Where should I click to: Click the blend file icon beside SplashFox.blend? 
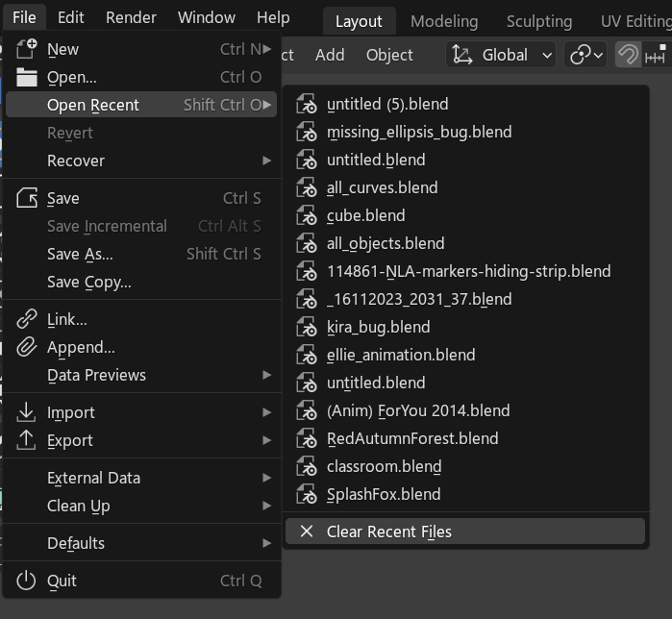click(307, 494)
